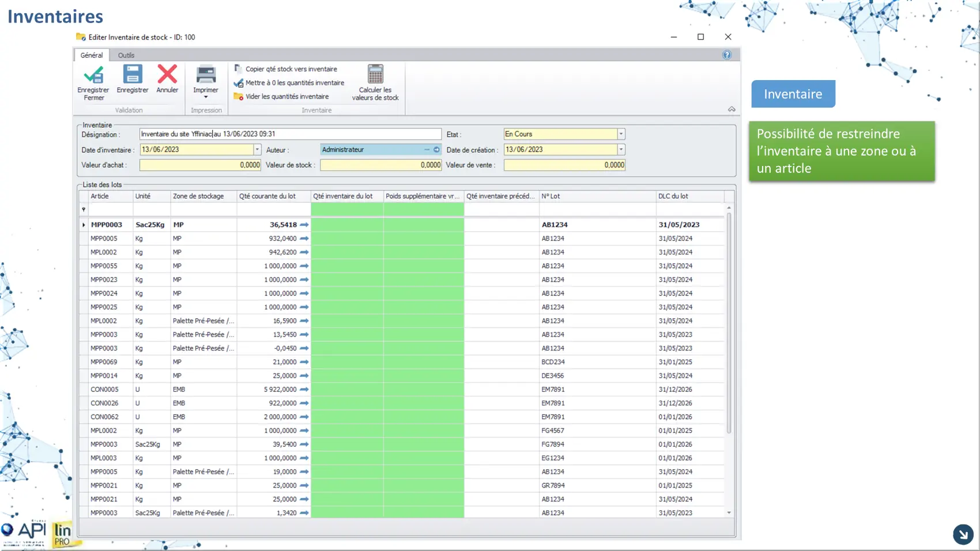Click Copier qté stock vers inventaire
The image size is (980, 551).
[291, 69]
